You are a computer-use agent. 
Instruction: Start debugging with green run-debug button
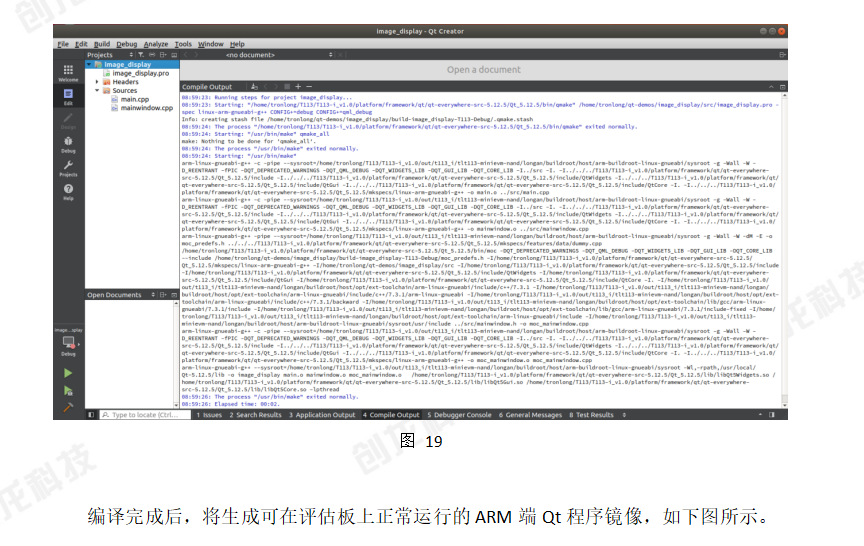[x=68, y=391]
